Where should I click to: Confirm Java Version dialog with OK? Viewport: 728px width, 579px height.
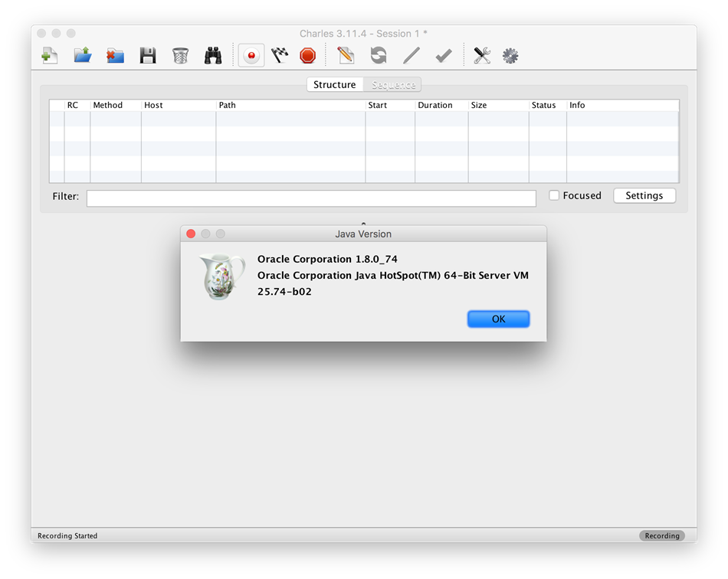click(498, 319)
